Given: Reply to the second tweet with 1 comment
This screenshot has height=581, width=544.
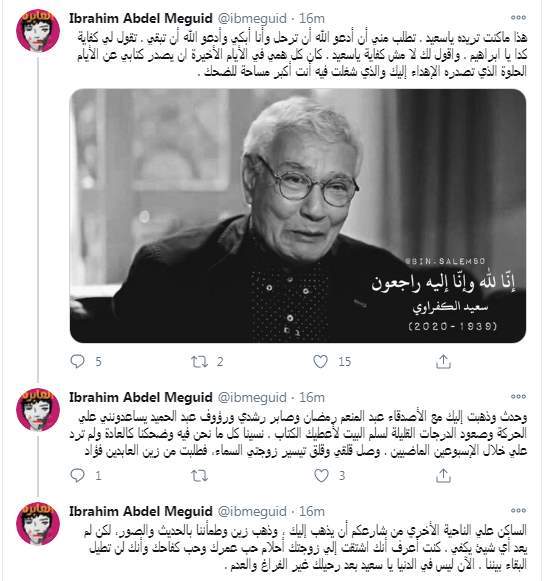Looking at the screenshot, I should [x=77, y=475].
